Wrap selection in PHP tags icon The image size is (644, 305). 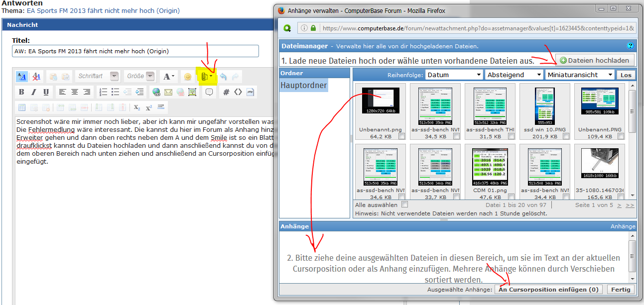[x=251, y=92]
